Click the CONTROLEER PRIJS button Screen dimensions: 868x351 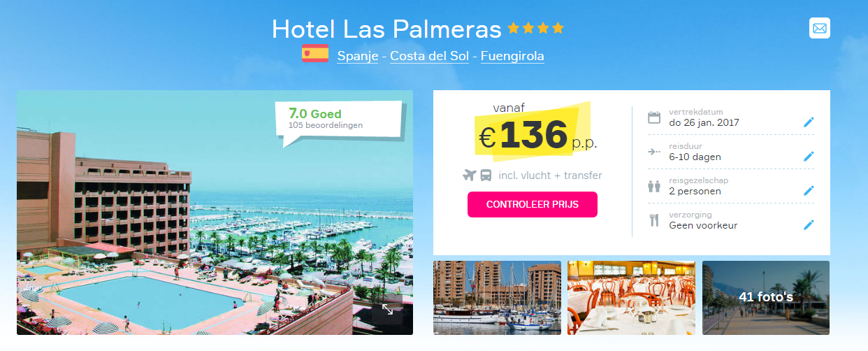coord(533,205)
